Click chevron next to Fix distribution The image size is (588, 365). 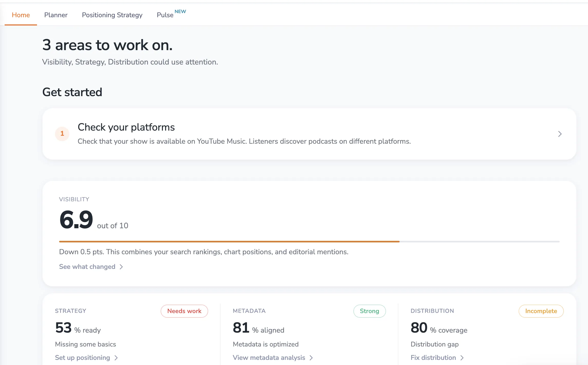point(462,358)
